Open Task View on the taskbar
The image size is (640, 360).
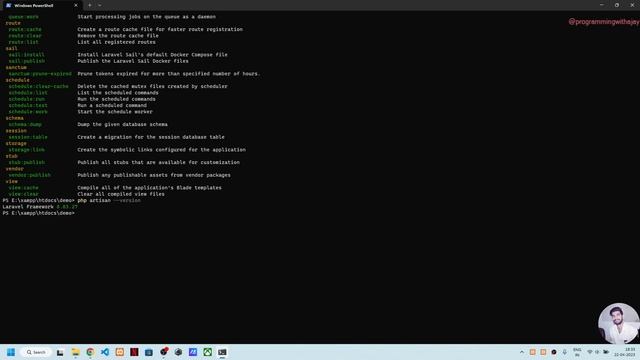point(60,352)
